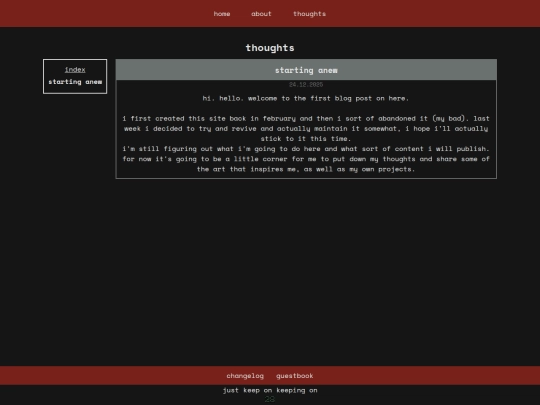Open the changelog footer link
The width and height of the screenshot is (540, 405).
[245, 376]
